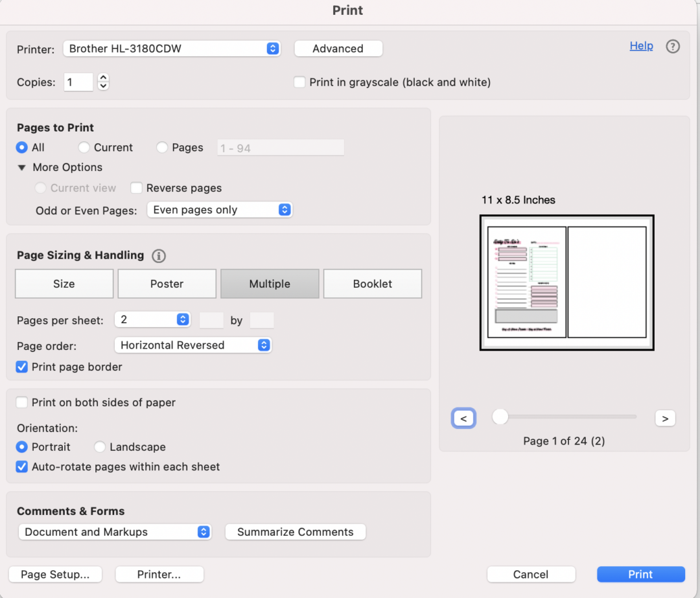Advance preview with the right arrow button
Screen dimensions: 700x598
tap(665, 418)
